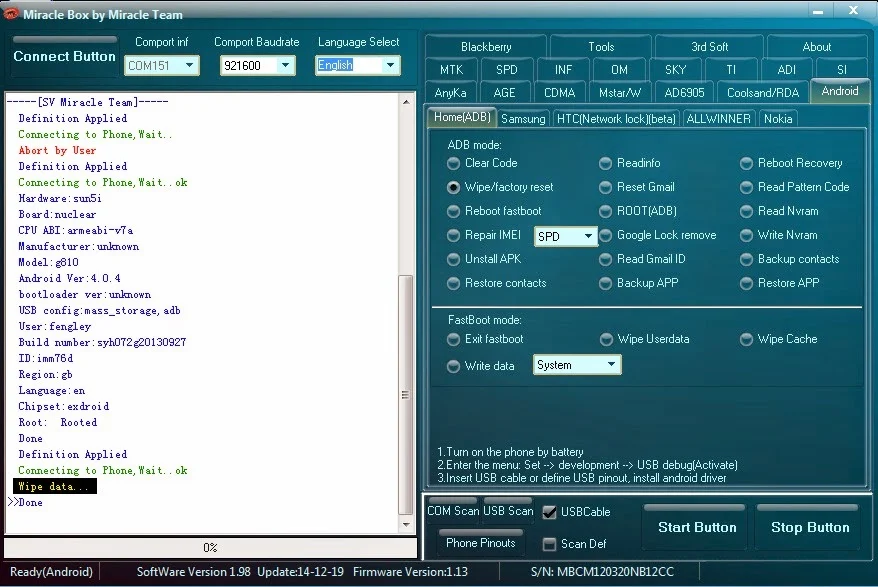Select the Android tab
This screenshot has height=587, width=878.
(x=839, y=91)
